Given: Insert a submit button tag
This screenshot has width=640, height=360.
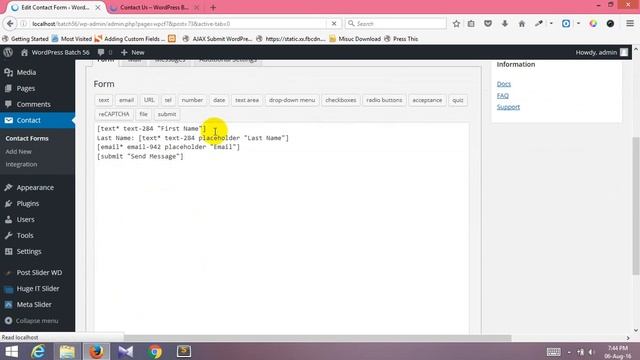Looking at the screenshot, I should [x=167, y=114].
